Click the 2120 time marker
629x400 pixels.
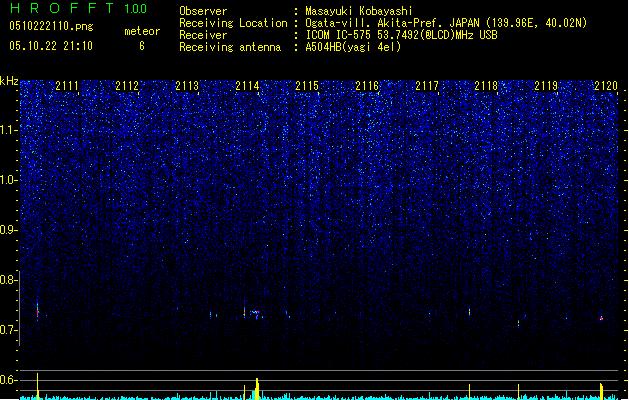[606, 86]
